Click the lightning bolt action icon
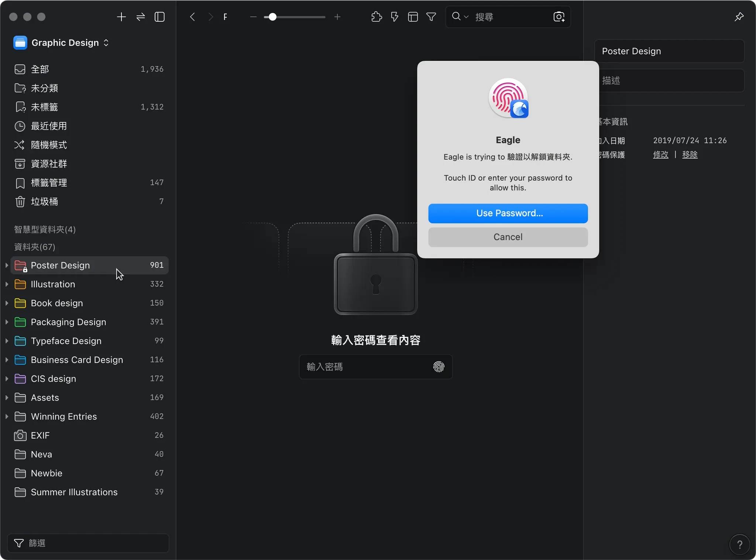756x560 pixels. point(395,17)
